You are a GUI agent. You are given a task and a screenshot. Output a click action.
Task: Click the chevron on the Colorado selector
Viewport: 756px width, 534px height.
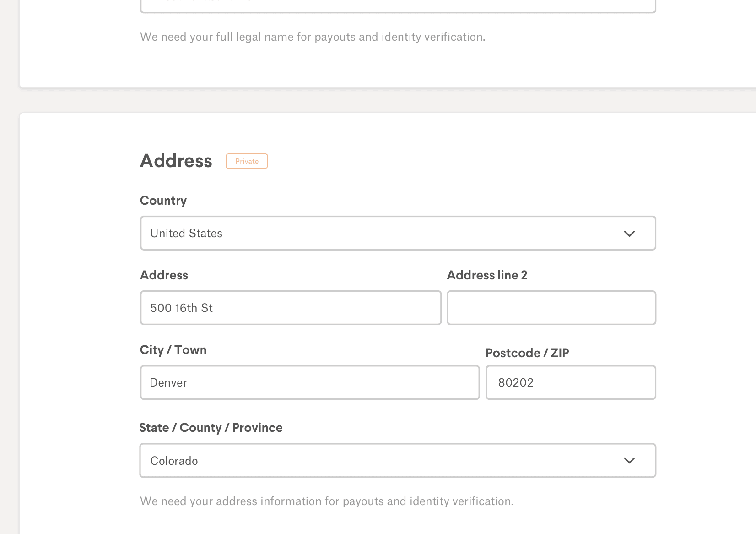[630, 460]
